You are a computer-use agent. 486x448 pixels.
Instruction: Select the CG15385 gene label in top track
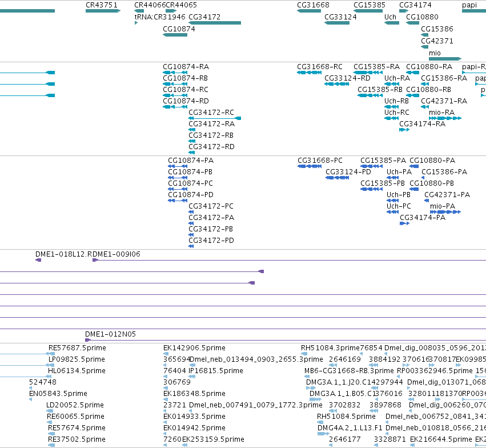tap(369, 5)
